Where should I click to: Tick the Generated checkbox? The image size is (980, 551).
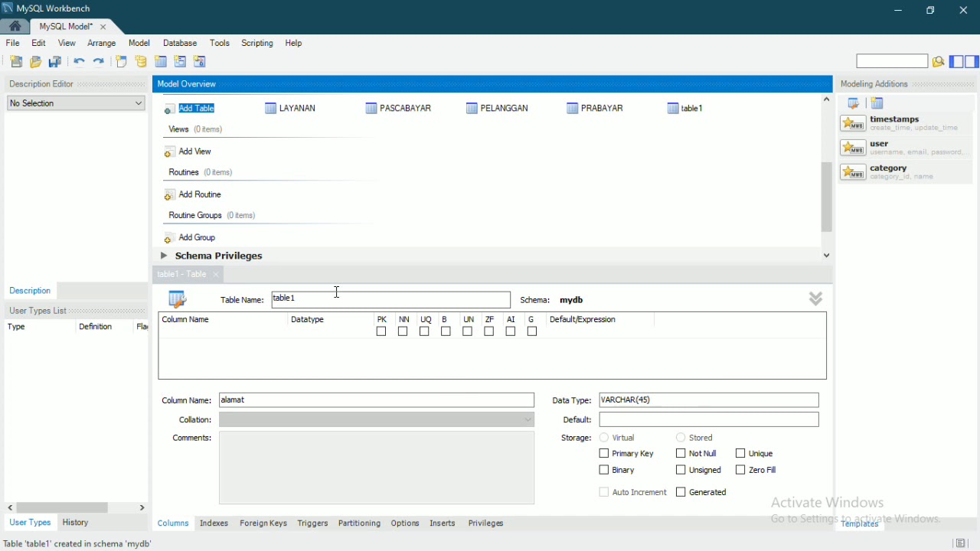pos(681,492)
